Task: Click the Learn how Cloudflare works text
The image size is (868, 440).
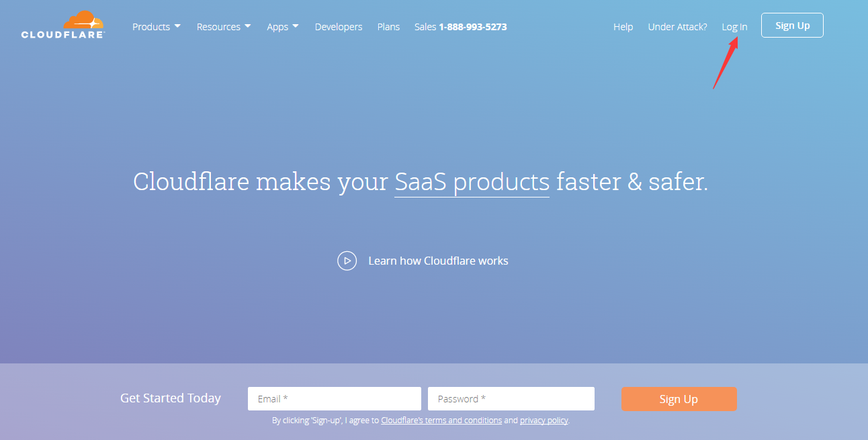Action: pos(438,261)
